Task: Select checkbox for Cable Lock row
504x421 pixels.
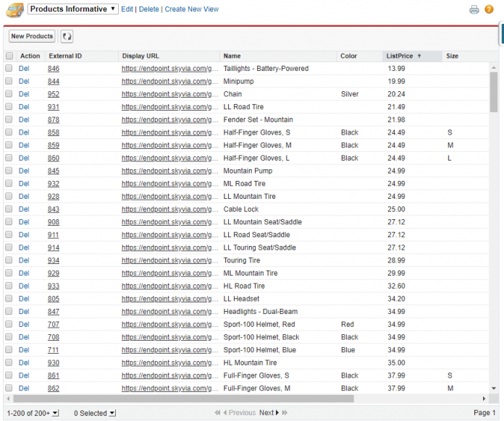Action: pos(9,210)
